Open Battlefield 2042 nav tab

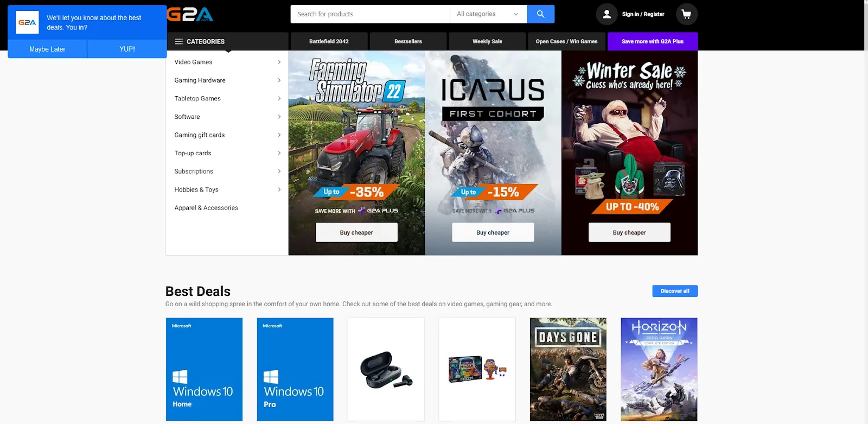329,41
